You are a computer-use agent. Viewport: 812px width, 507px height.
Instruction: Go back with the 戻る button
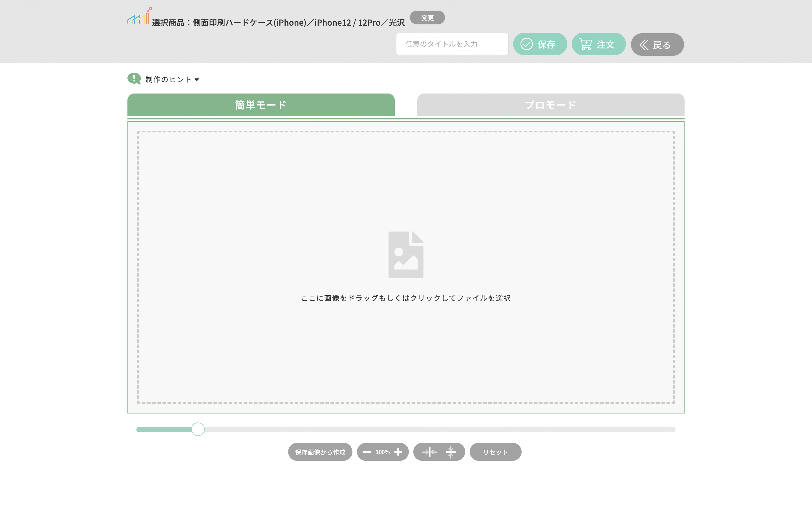pyautogui.click(x=657, y=45)
